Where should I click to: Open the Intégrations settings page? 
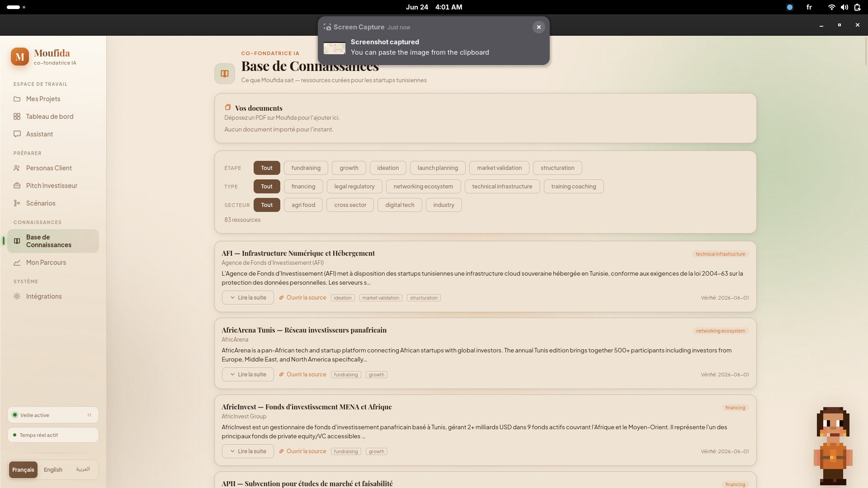click(53, 296)
